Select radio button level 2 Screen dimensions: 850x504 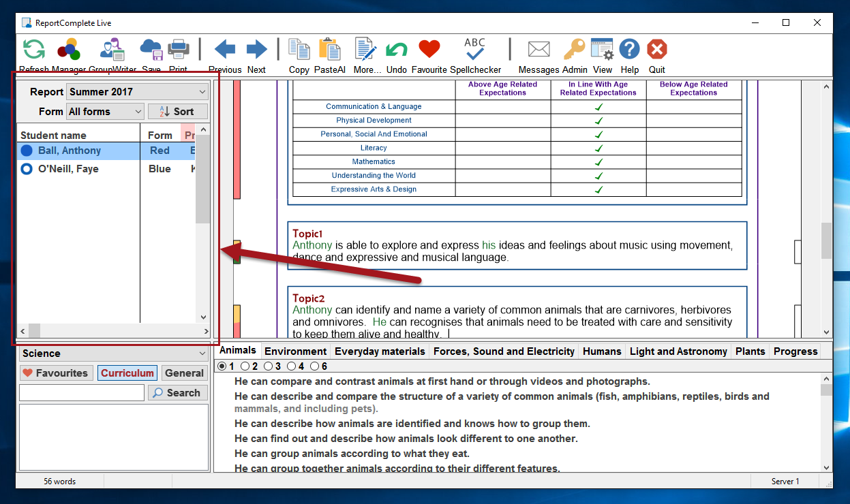[245, 366]
